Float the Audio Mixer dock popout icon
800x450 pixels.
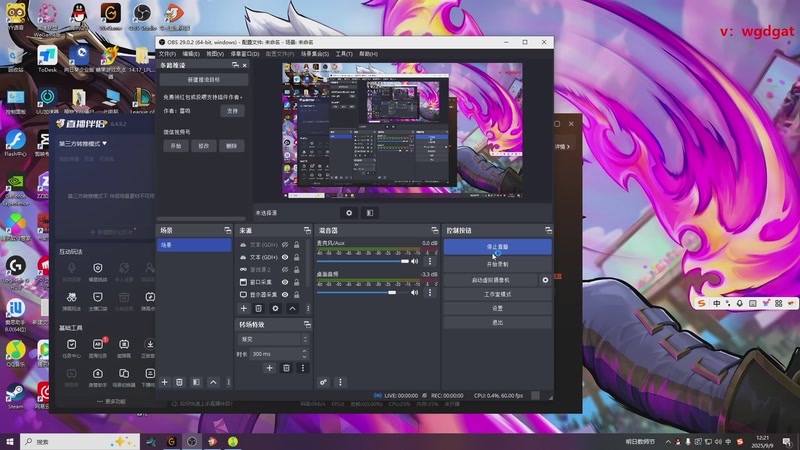coord(435,231)
